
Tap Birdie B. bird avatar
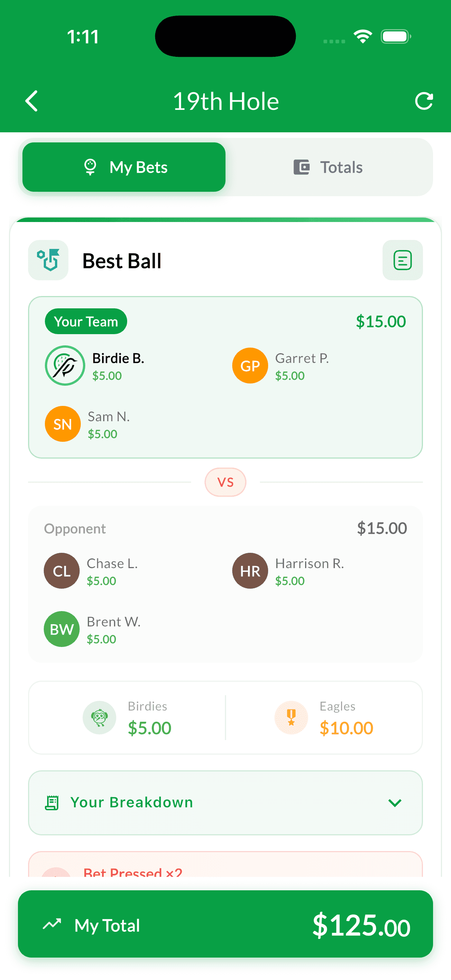point(65,366)
